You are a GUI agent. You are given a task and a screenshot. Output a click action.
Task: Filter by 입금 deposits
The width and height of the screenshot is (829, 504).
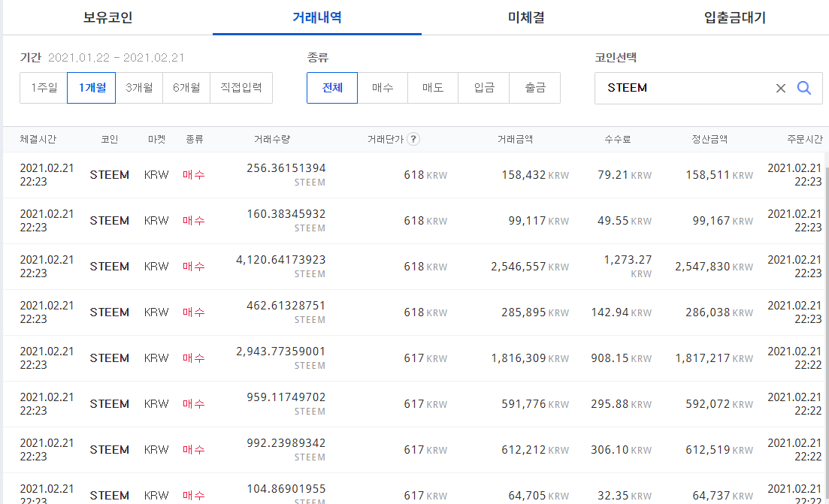pyautogui.click(x=484, y=88)
